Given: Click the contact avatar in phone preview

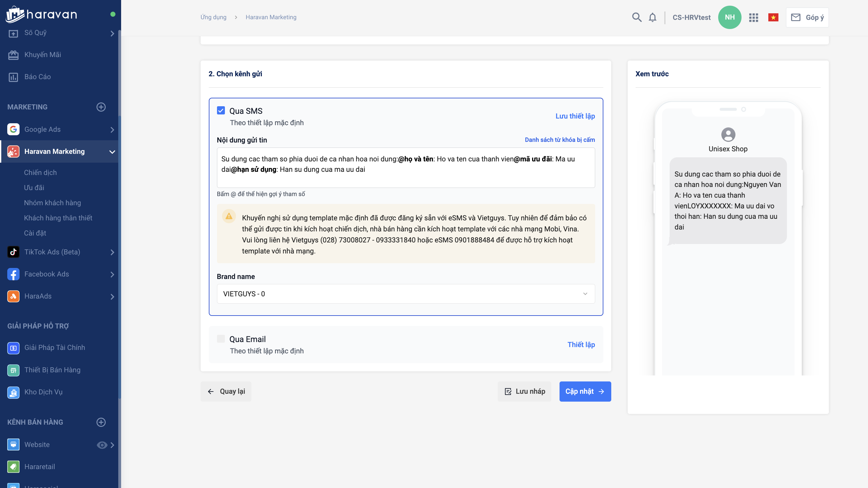Looking at the screenshot, I should click(728, 134).
